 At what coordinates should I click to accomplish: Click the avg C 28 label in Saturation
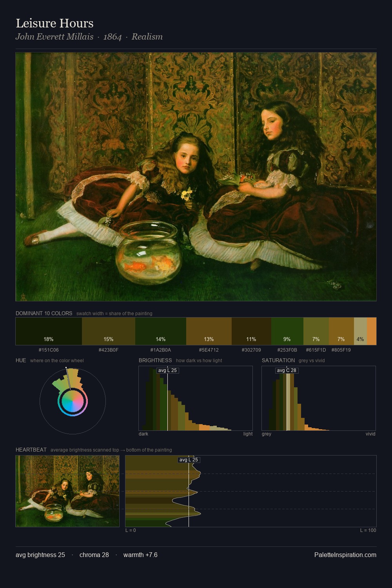pos(287,370)
